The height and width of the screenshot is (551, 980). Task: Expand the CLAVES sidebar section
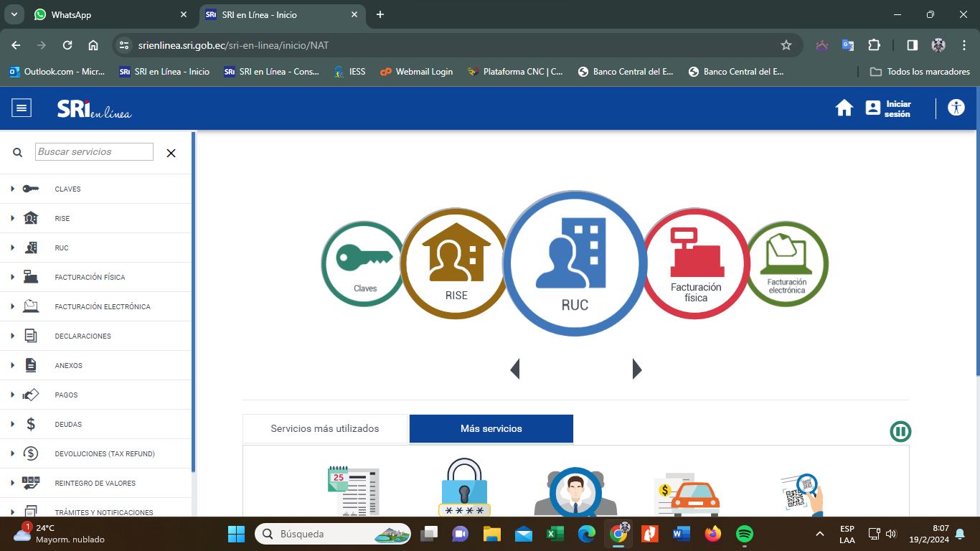pyautogui.click(x=67, y=189)
